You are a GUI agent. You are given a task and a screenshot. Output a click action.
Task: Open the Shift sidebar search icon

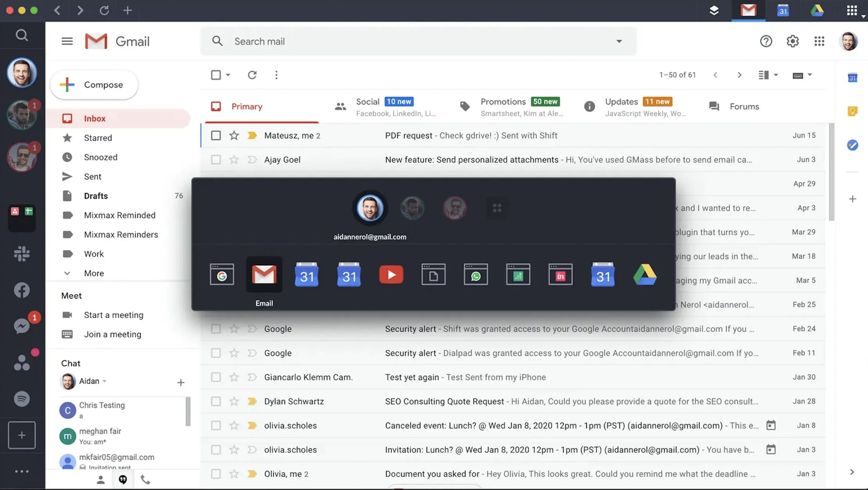22,35
